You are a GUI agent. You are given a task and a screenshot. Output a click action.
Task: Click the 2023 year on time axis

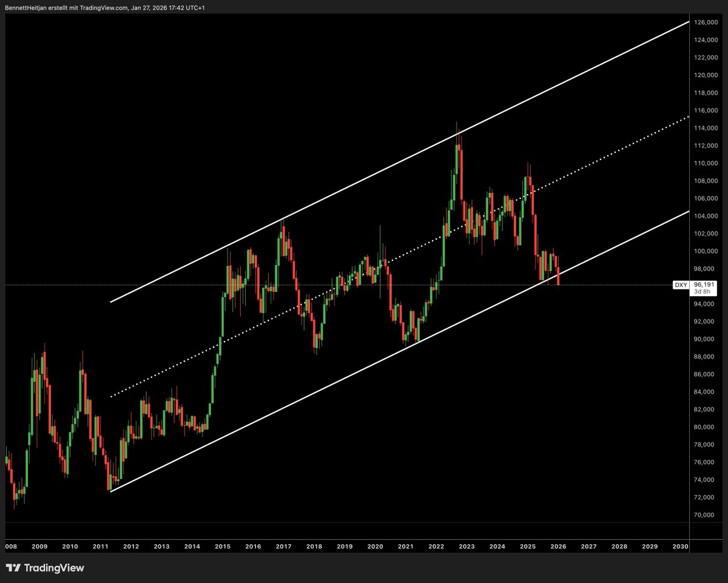[467, 547]
